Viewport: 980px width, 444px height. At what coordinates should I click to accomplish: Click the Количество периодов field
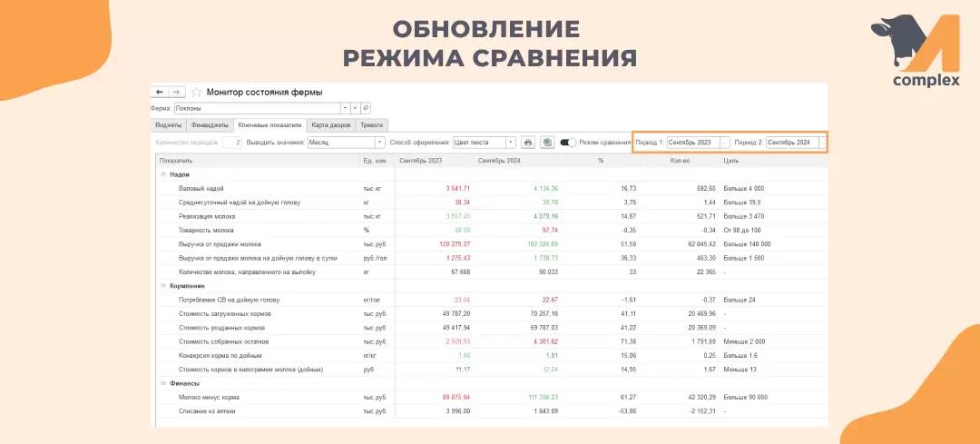[231, 143]
